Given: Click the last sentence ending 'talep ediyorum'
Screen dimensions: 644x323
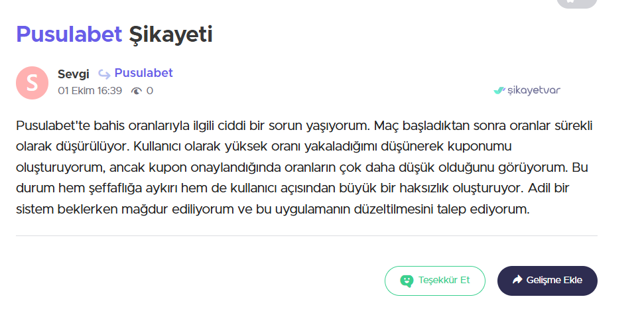Looking at the screenshot, I should (273, 209).
